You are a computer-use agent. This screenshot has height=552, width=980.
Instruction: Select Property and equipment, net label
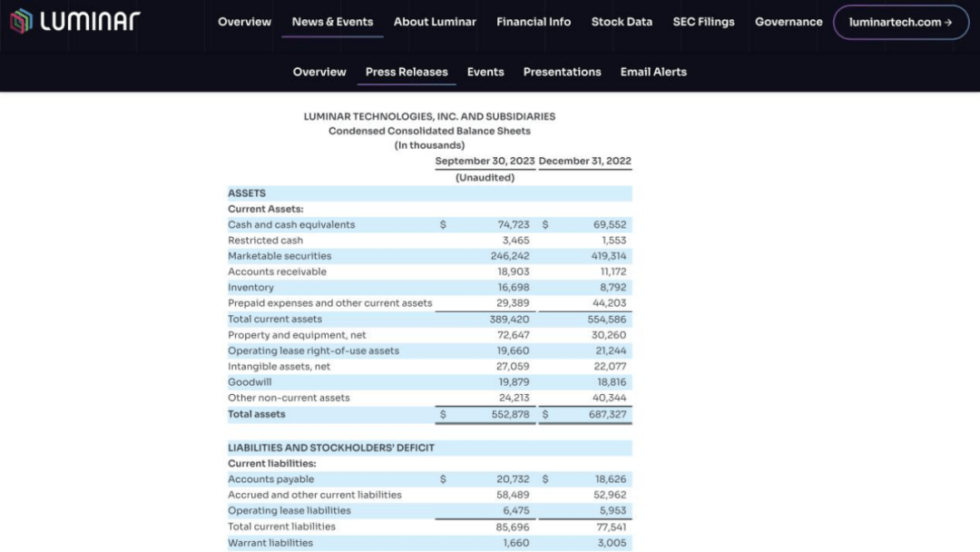click(297, 335)
